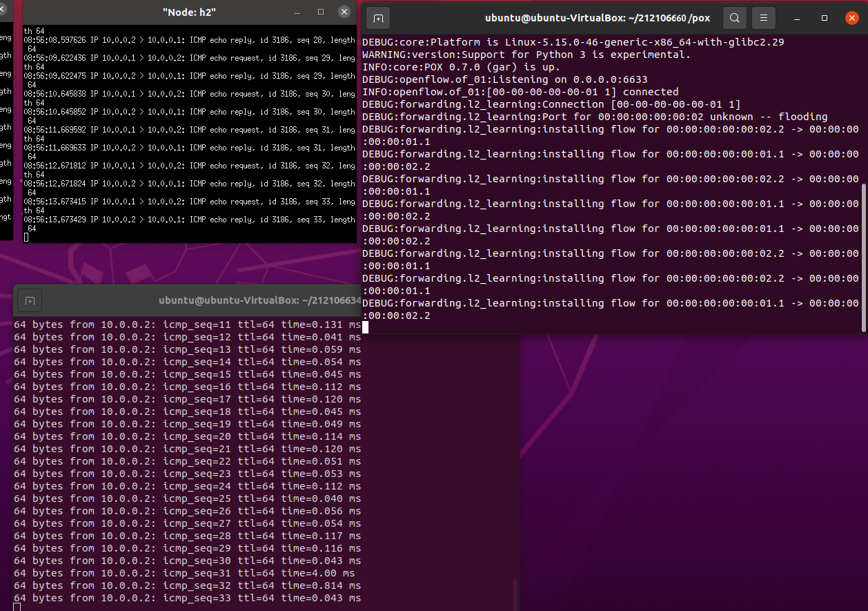Click the "l2_learning:Connection [00-00-00-00-00-01 1]" line
This screenshot has height=611, width=868.
click(x=551, y=104)
